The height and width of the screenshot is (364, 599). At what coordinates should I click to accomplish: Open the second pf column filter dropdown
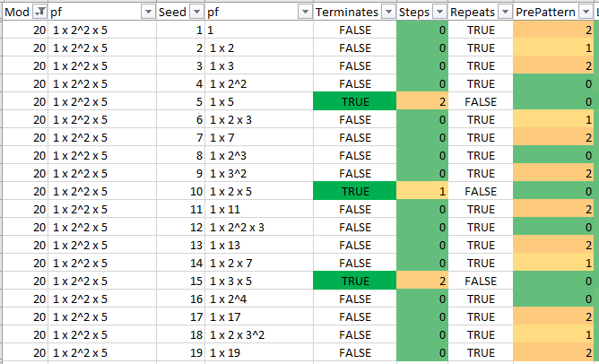305,13
